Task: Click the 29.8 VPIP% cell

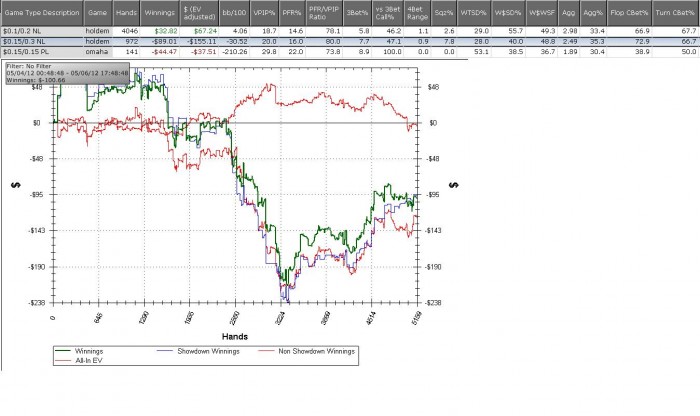Action: 264,52
